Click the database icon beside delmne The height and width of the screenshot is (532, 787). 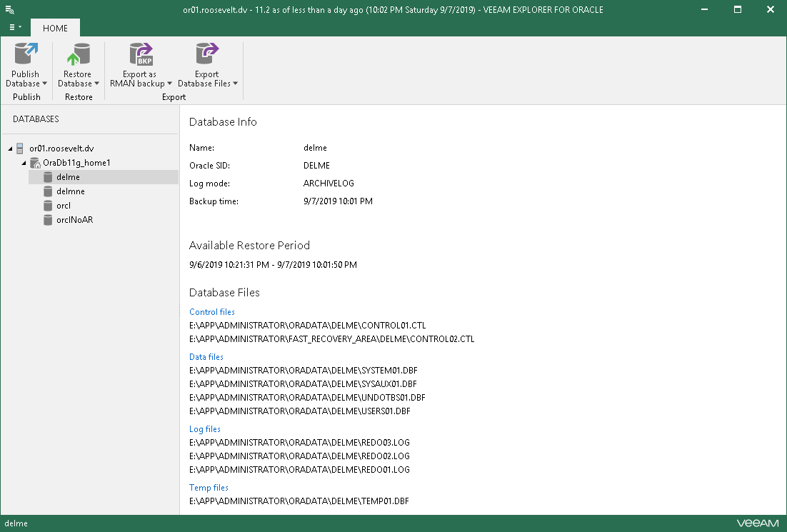point(48,191)
